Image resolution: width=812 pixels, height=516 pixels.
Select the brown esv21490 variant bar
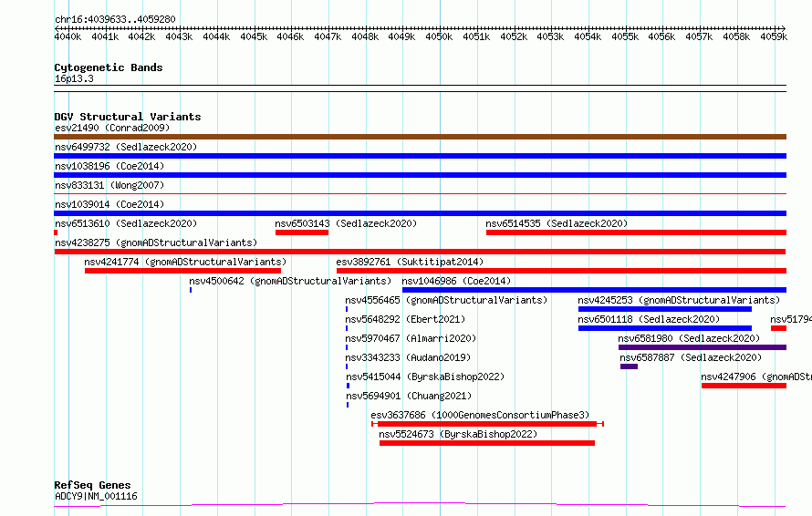pyautogui.click(x=420, y=137)
